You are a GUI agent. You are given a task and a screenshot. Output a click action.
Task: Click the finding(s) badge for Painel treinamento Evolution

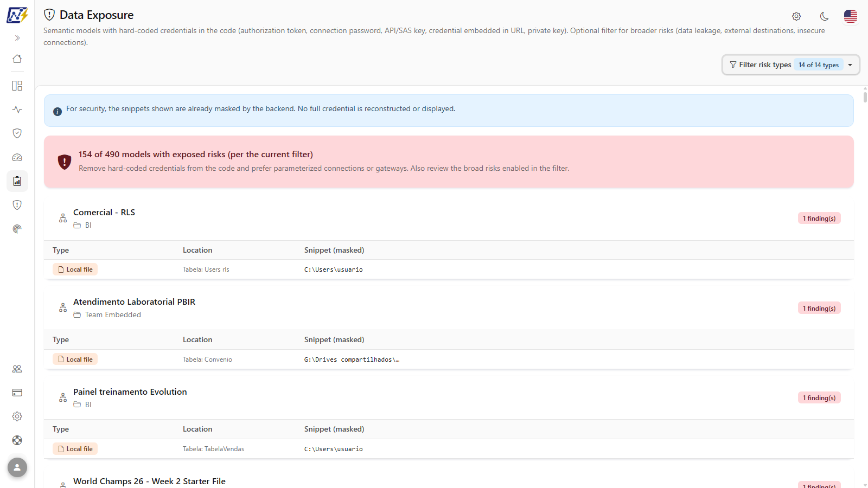tap(819, 397)
